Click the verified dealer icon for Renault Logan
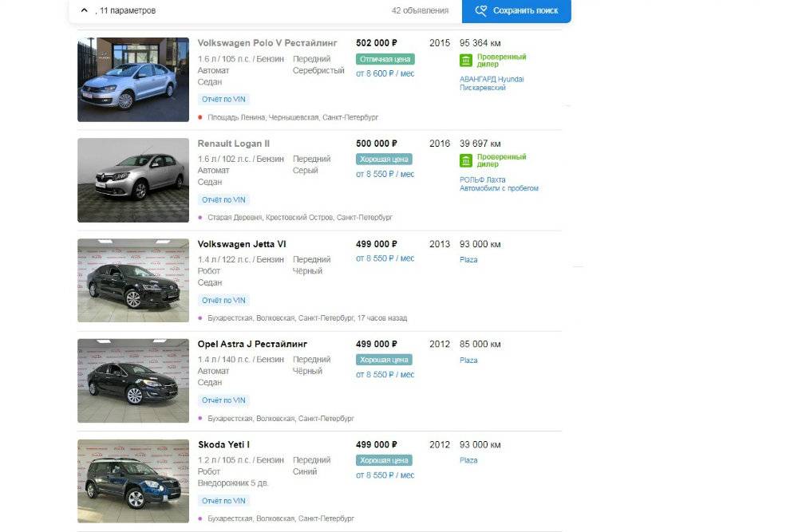This screenshot has height=532, width=798. [x=466, y=161]
